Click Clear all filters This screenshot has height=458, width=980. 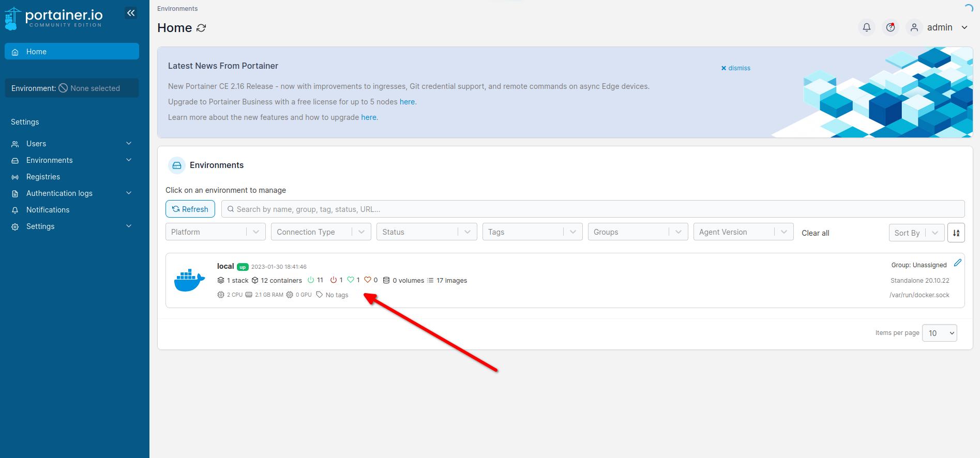coord(815,233)
